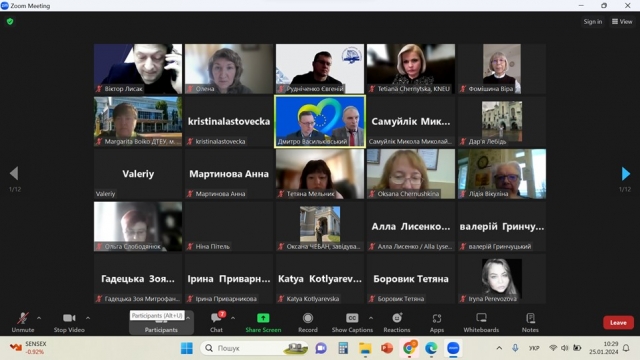Open the Participants panel

pos(161,322)
